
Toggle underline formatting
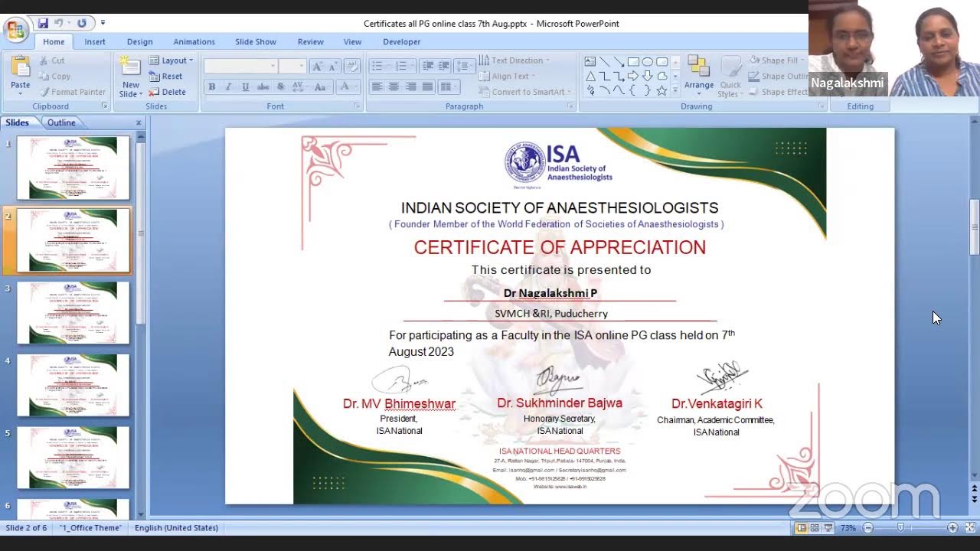[x=245, y=87]
